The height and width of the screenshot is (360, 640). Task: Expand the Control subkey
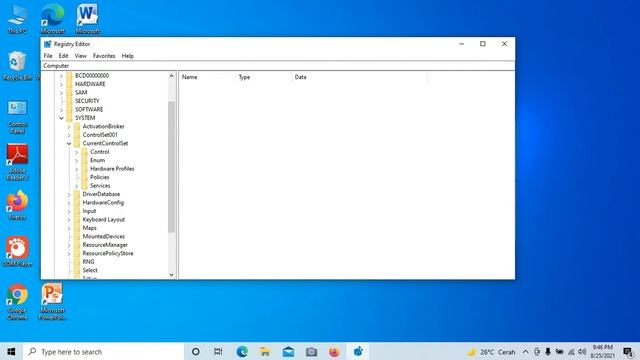[x=76, y=152]
